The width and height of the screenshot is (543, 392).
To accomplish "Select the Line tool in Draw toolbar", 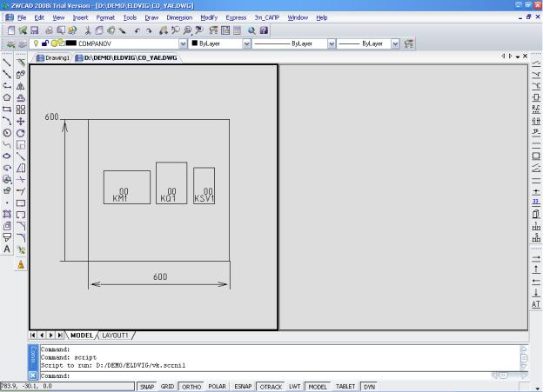I will coord(7,63).
